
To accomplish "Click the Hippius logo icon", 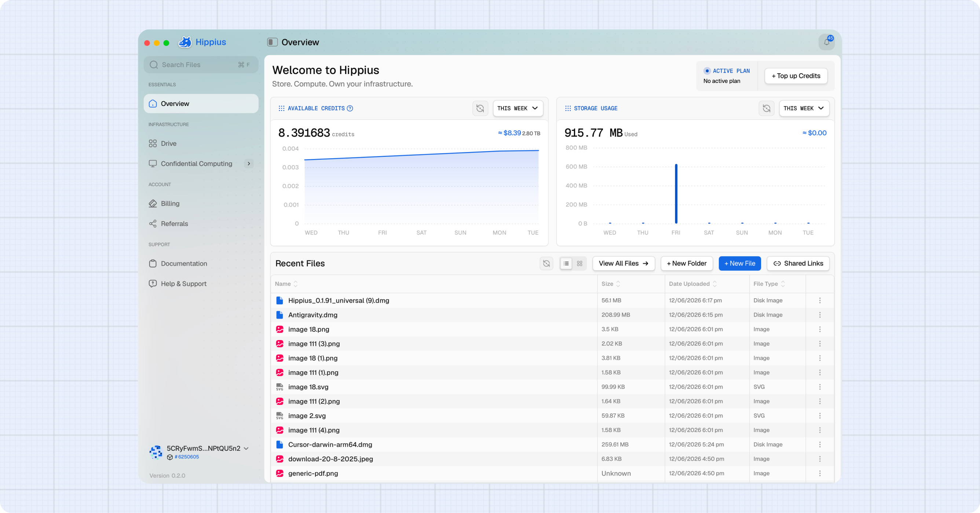I will click(x=185, y=42).
